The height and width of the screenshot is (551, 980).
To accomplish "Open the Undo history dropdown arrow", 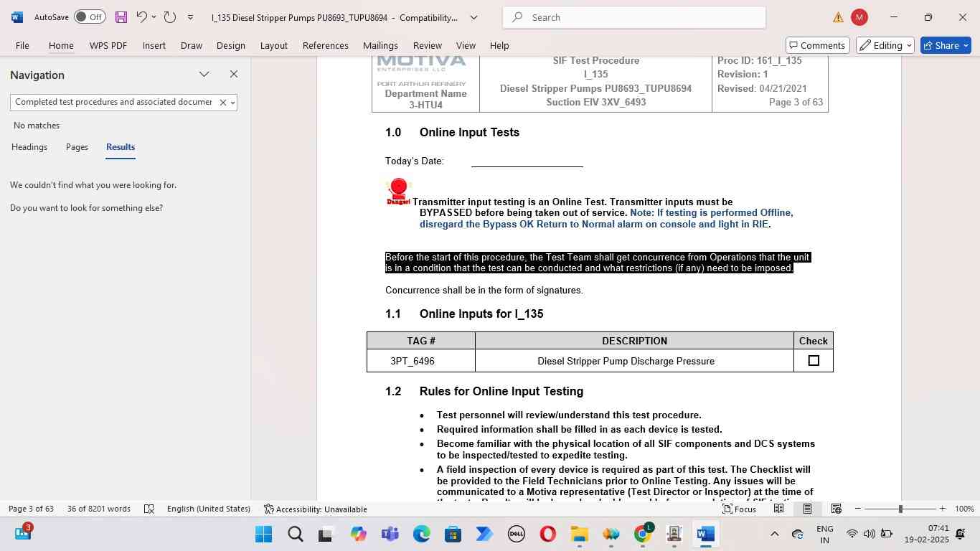I will (154, 17).
